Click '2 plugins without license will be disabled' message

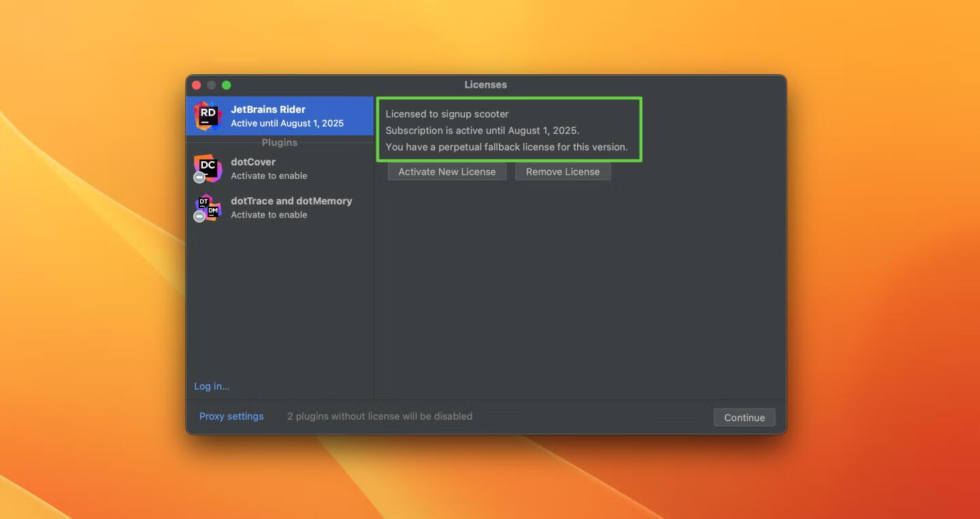pyautogui.click(x=380, y=416)
